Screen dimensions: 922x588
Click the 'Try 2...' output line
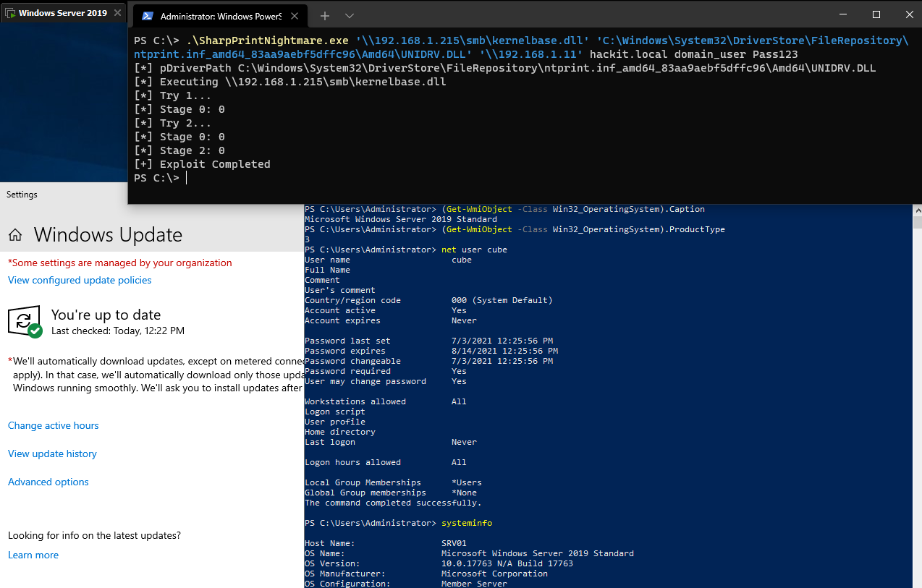pyautogui.click(x=173, y=123)
